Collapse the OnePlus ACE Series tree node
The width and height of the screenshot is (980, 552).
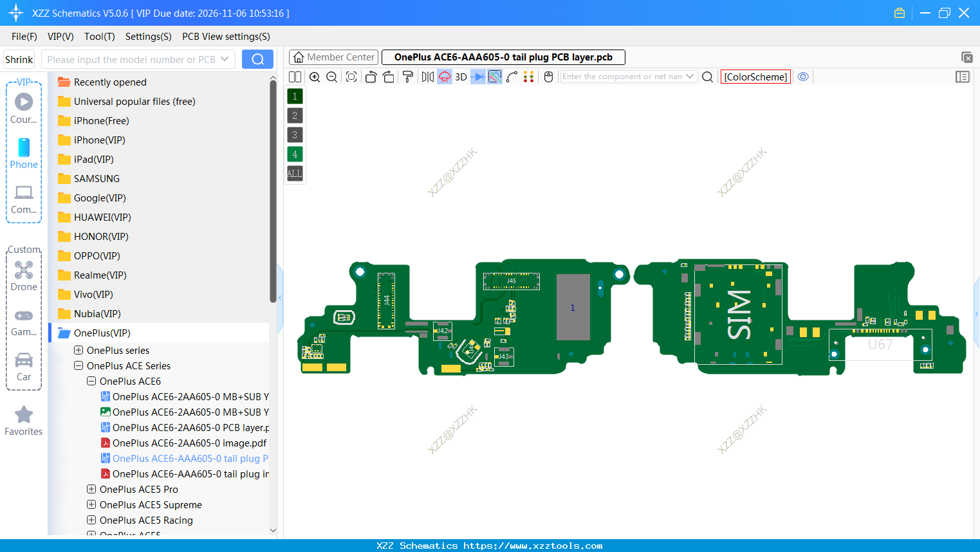coord(79,365)
